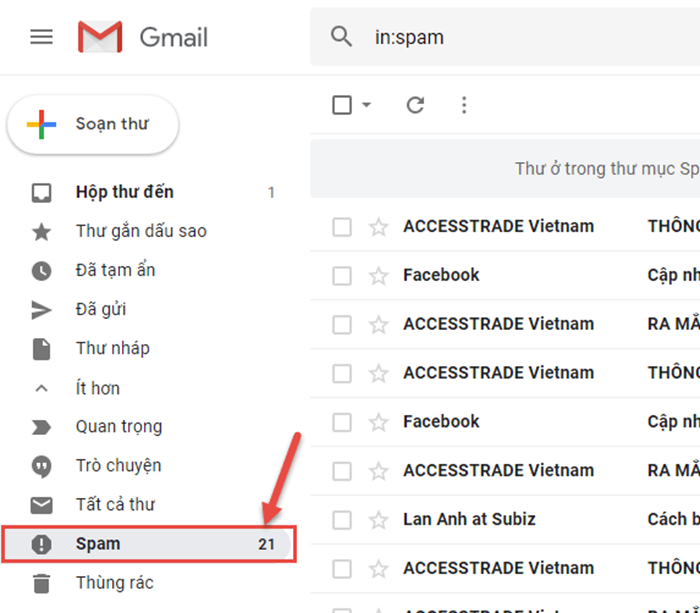
Task: Compose a new email with Soạn thư
Action: point(93,124)
